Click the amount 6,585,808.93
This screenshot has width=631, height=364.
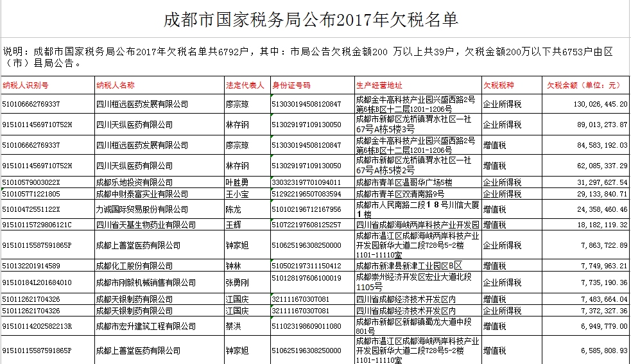pos(605,351)
